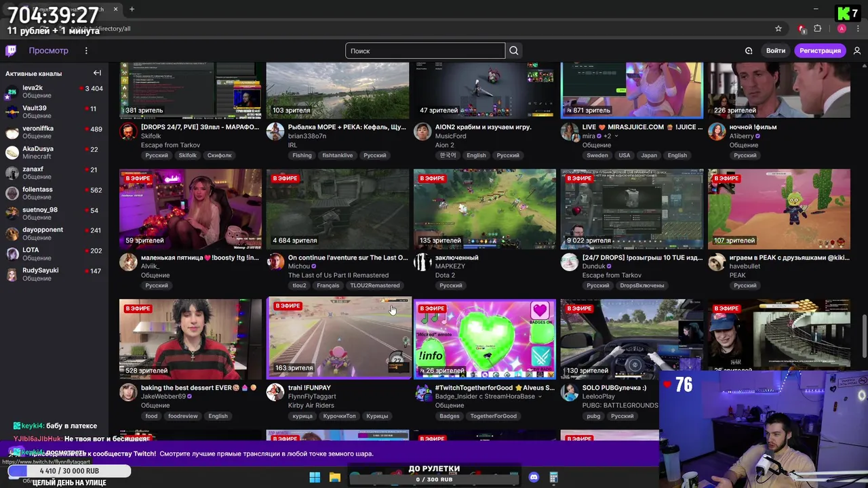This screenshot has height=488, width=868.
Task: Click the Fishing tag
Action: click(x=302, y=155)
